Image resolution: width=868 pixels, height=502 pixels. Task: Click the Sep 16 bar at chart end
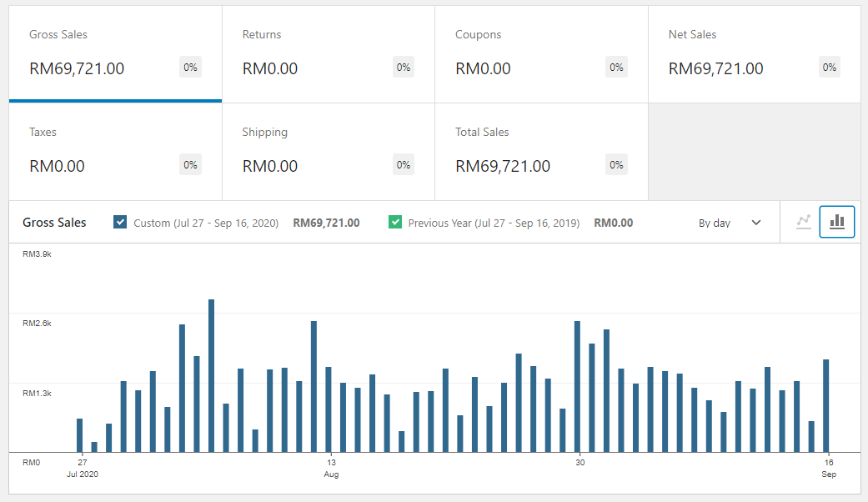(x=826, y=406)
